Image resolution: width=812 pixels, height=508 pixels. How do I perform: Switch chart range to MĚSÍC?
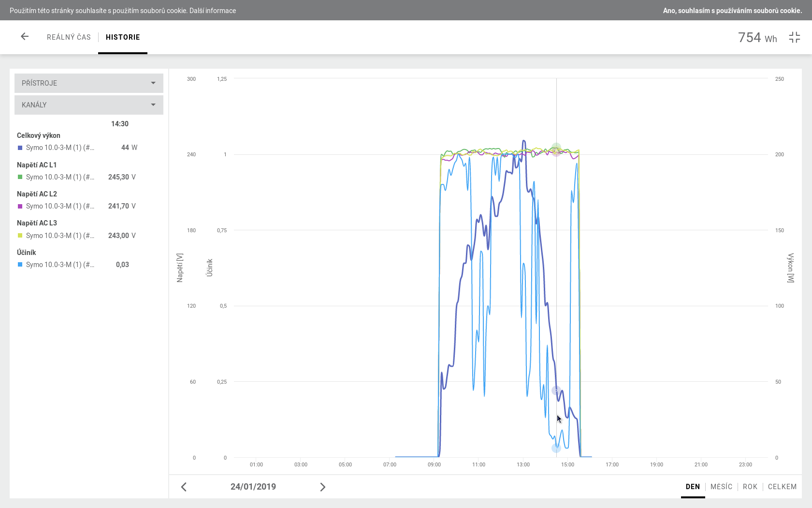721,487
